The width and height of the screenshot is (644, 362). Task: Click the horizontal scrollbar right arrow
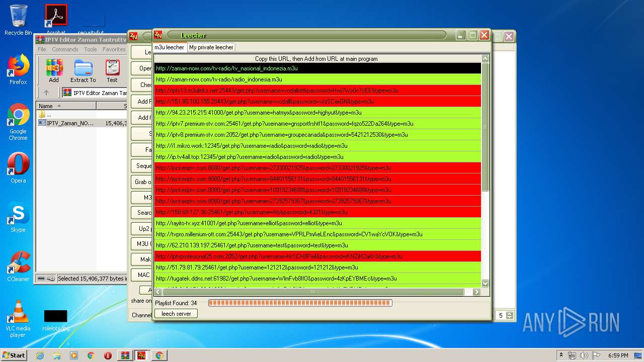(x=476, y=292)
